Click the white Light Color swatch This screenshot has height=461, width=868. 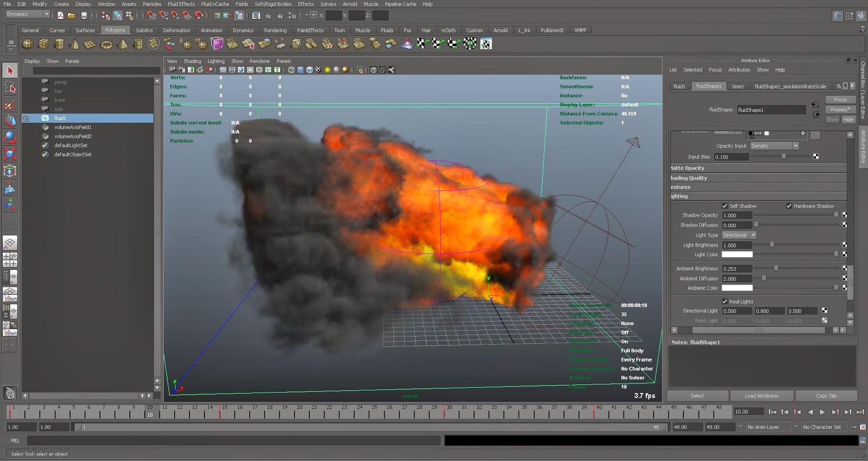click(737, 255)
